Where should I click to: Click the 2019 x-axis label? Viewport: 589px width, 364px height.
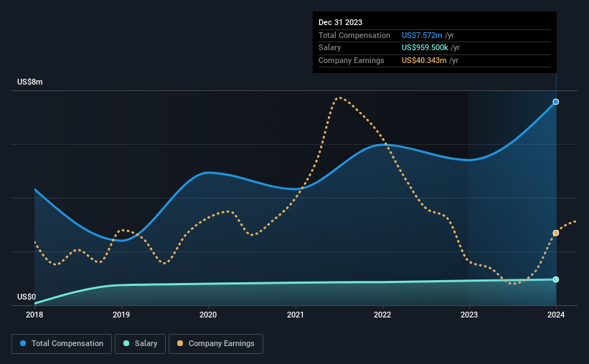point(121,315)
